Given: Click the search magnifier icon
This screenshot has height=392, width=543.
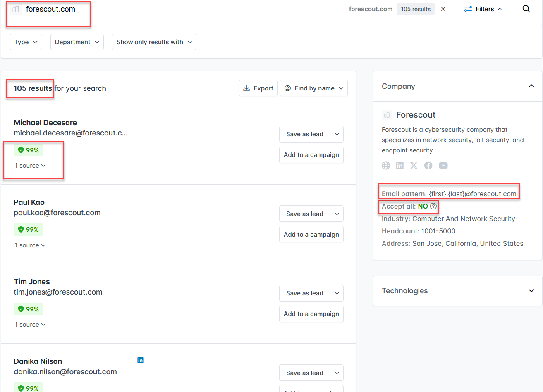Looking at the screenshot, I should [526, 9].
